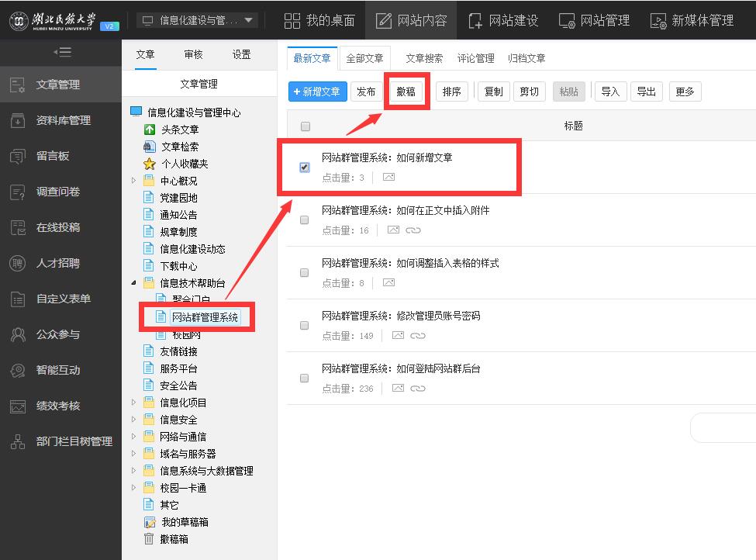Open the 网站建设 top menu
Screen dimensions: 756x560
click(503, 20)
